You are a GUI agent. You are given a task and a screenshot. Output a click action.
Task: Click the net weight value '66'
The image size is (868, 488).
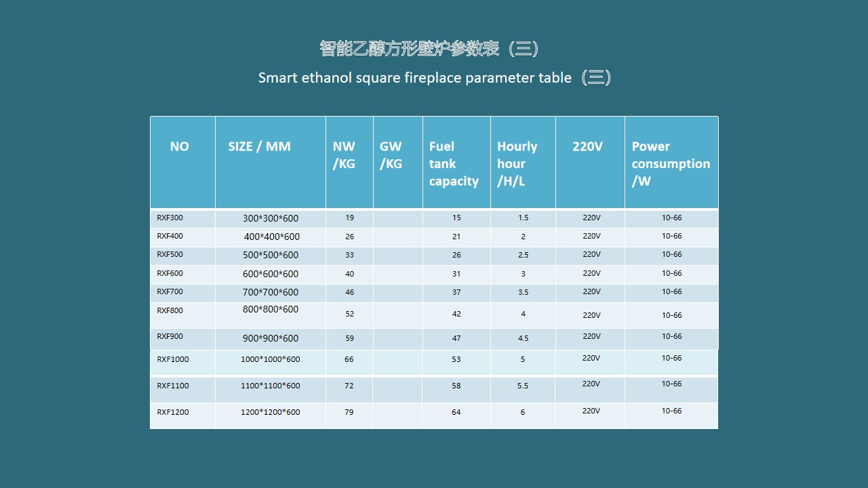pos(349,359)
